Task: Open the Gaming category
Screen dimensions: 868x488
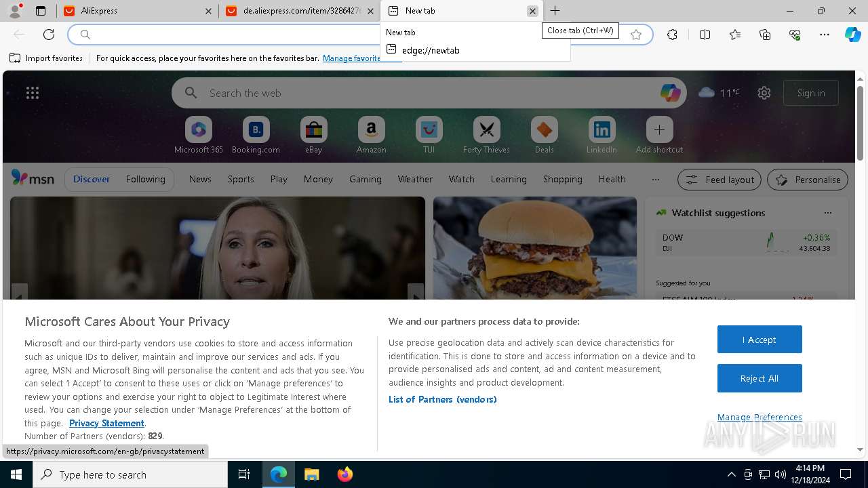Action: point(366,179)
